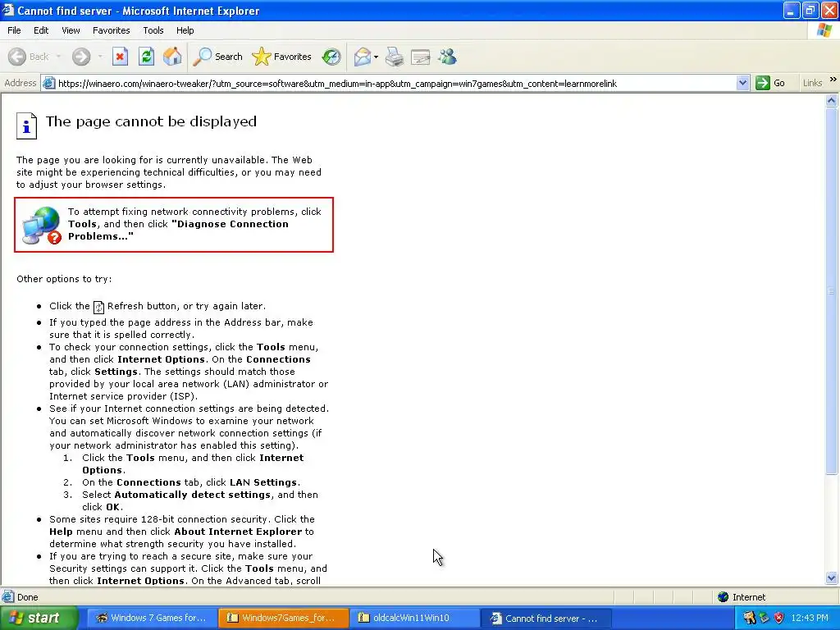This screenshot has height=630, width=840.
Task: Switch to Windows7Games_for folder taskbar button
Action: tap(283, 618)
